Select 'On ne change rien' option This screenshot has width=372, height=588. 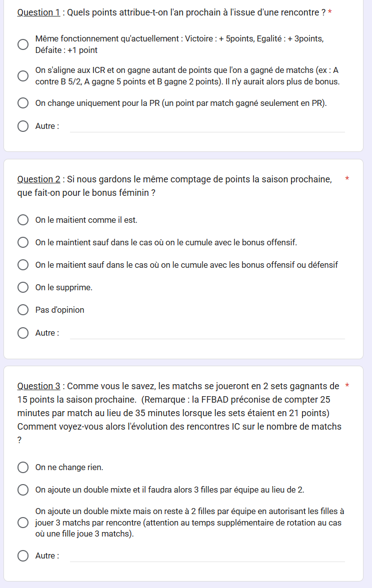pyautogui.click(x=23, y=467)
